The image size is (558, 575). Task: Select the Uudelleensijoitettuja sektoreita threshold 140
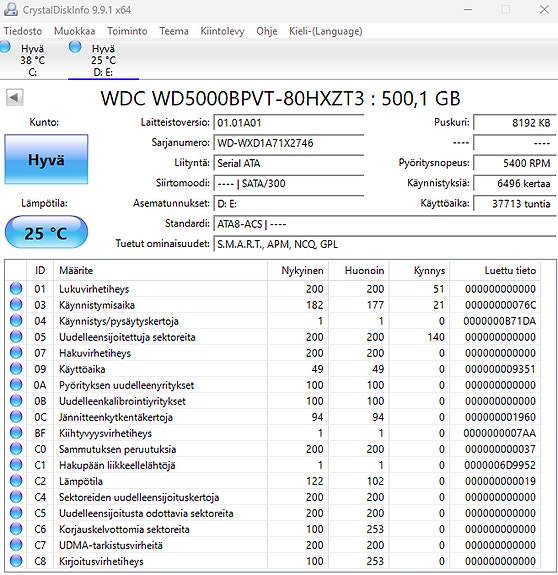click(x=436, y=337)
